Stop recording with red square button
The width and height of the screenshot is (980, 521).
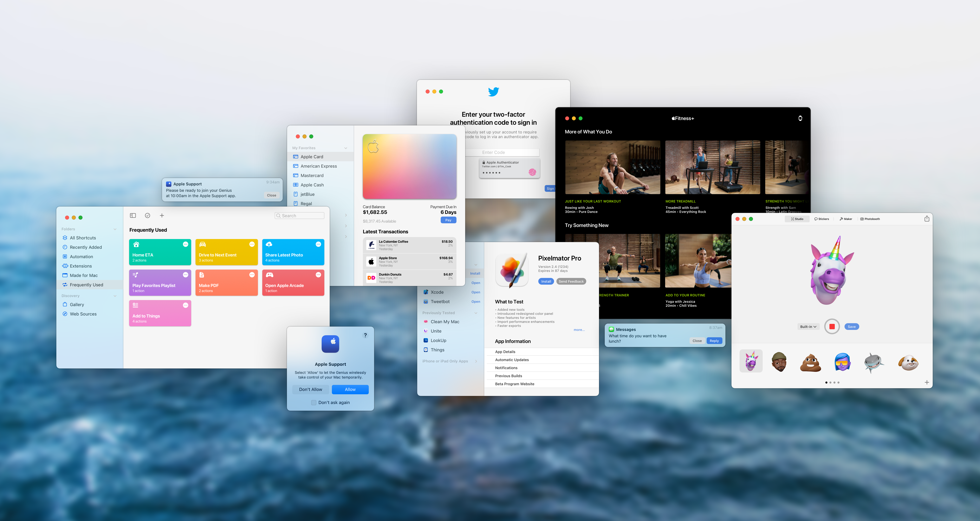pos(832,327)
